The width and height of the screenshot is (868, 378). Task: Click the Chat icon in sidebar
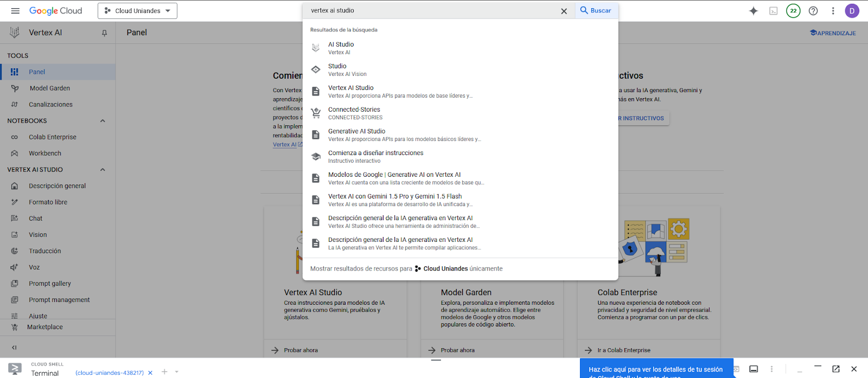[x=15, y=218]
